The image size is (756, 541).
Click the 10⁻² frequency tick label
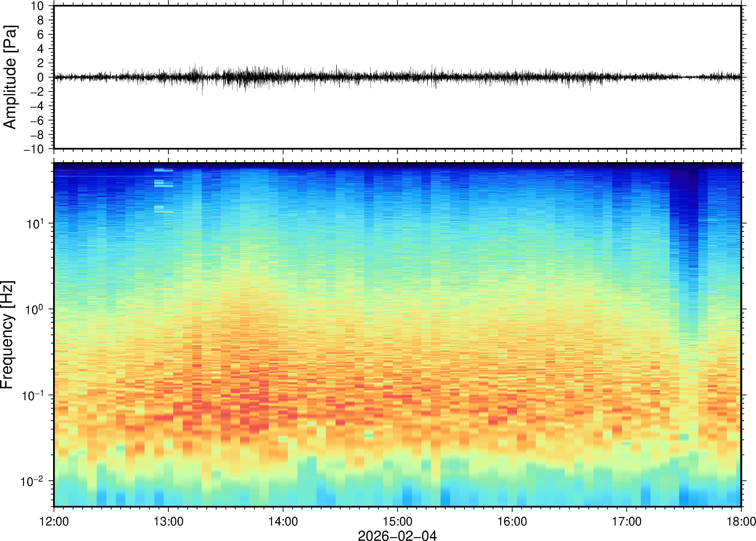(32, 481)
